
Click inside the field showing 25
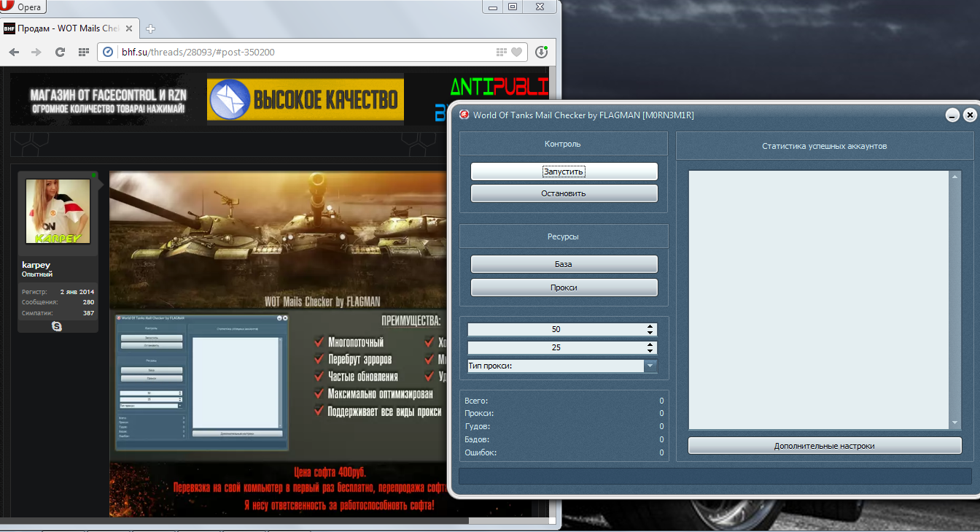[556, 347]
